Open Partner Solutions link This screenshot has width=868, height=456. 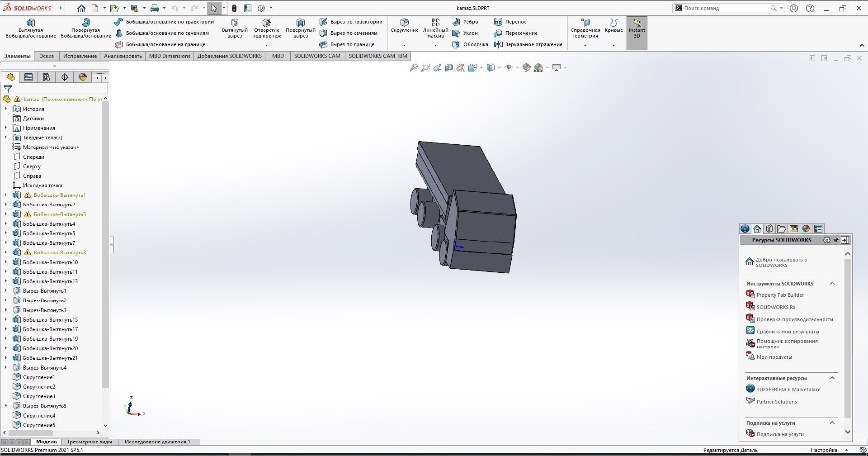coord(776,402)
